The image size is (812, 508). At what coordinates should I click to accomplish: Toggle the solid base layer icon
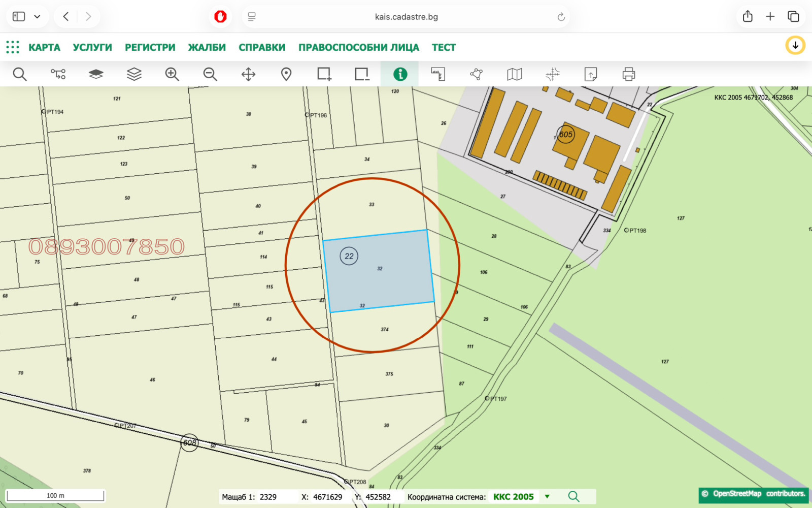pyautogui.click(x=96, y=74)
